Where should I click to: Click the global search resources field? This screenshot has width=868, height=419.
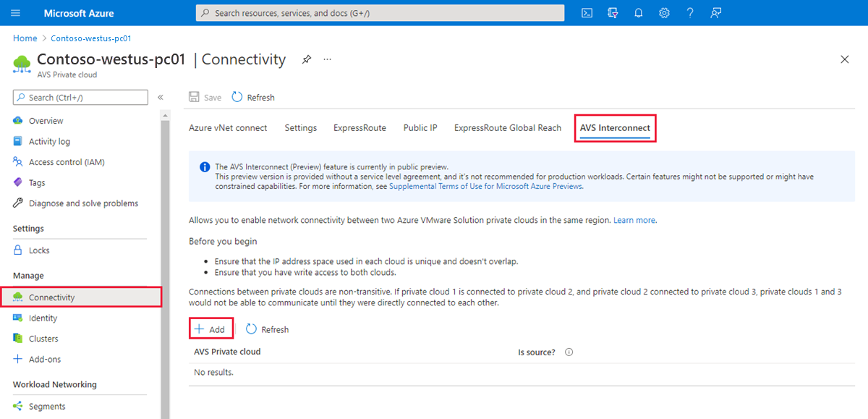point(380,13)
